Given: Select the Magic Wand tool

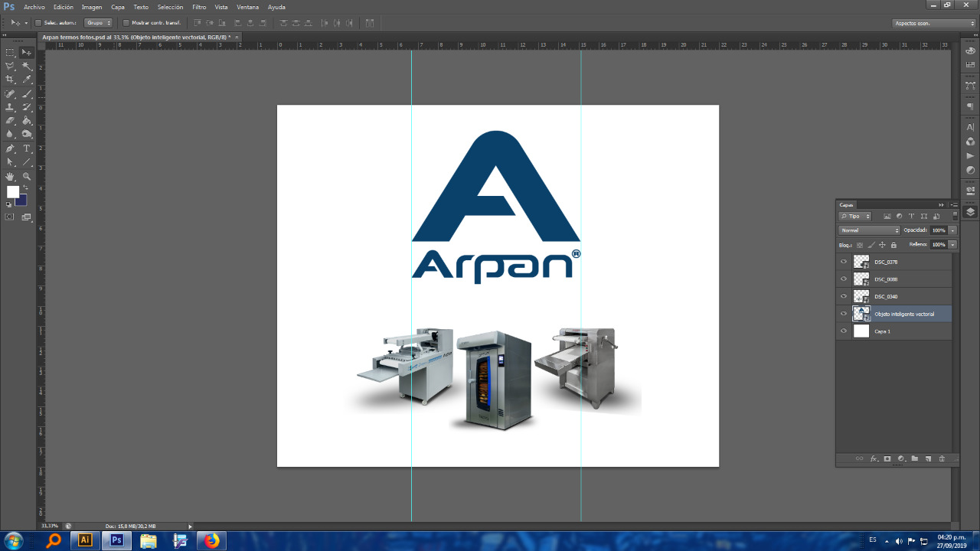Looking at the screenshot, I should (x=27, y=66).
